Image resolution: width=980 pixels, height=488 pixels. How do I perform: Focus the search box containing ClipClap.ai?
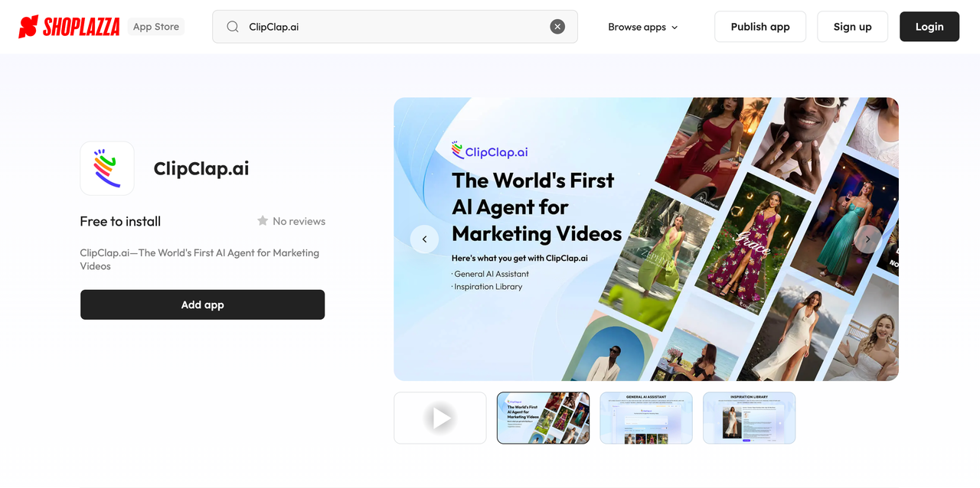[394, 27]
